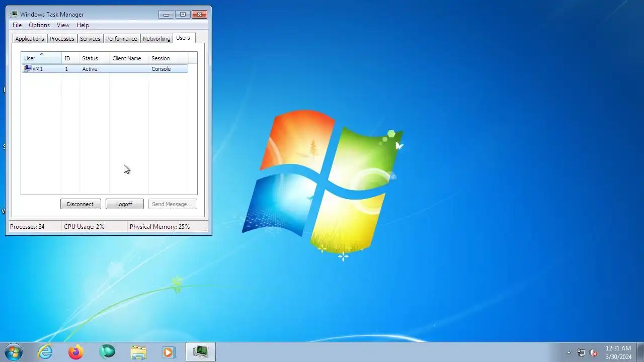644x362 pixels.
Task: Sort by the Session column header
Action: (169, 58)
